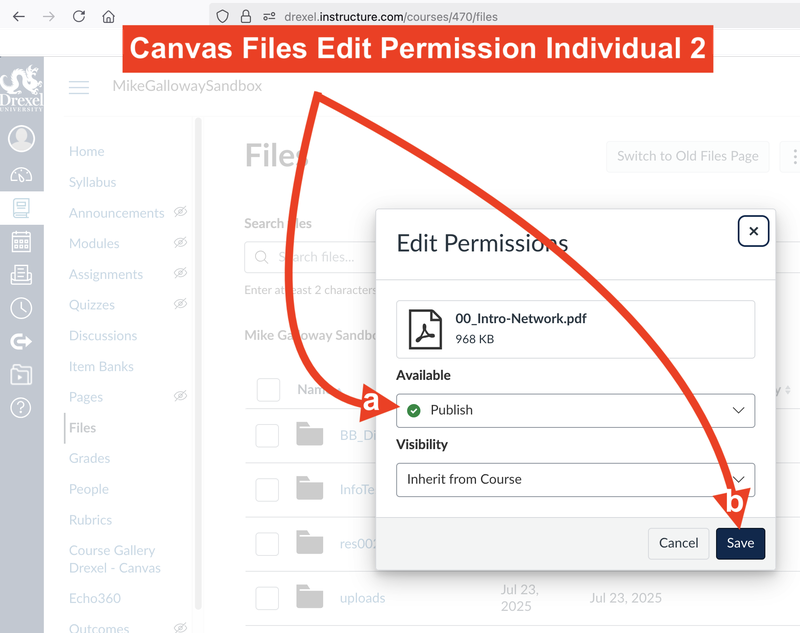Image resolution: width=800 pixels, height=633 pixels.
Task: Open the Visibility dropdown Inherit from Course
Action: [x=575, y=479]
